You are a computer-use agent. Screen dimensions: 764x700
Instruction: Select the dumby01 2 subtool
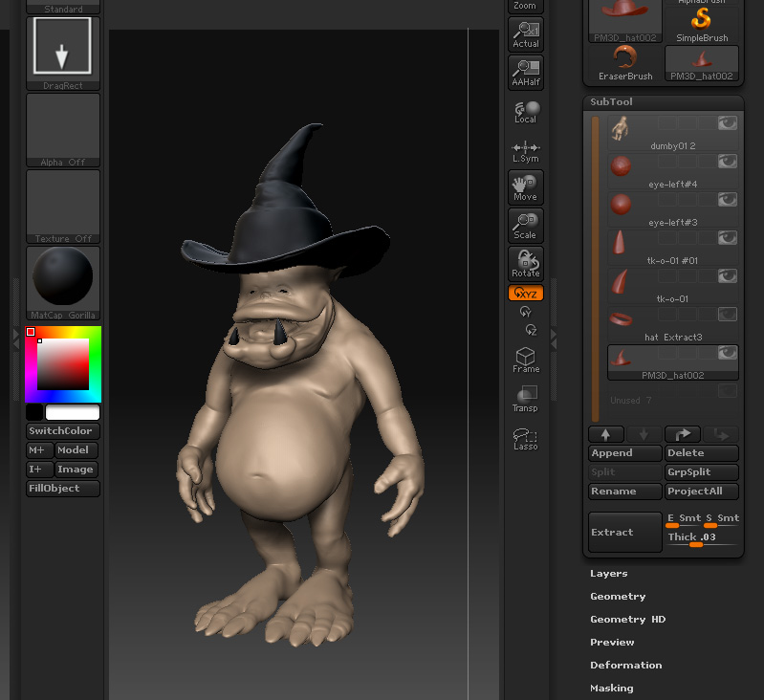[672, 133]
